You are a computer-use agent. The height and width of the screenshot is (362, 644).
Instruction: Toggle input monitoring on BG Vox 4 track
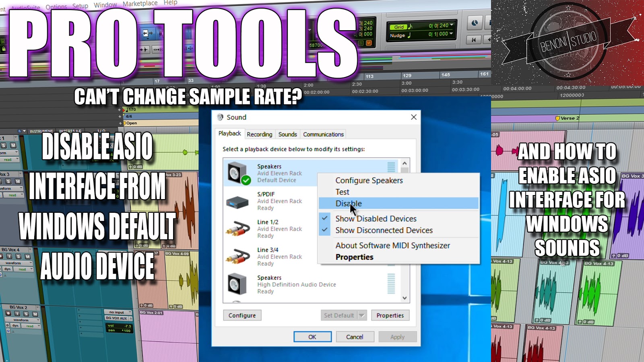pyautogui.click(x=10, y=256)
